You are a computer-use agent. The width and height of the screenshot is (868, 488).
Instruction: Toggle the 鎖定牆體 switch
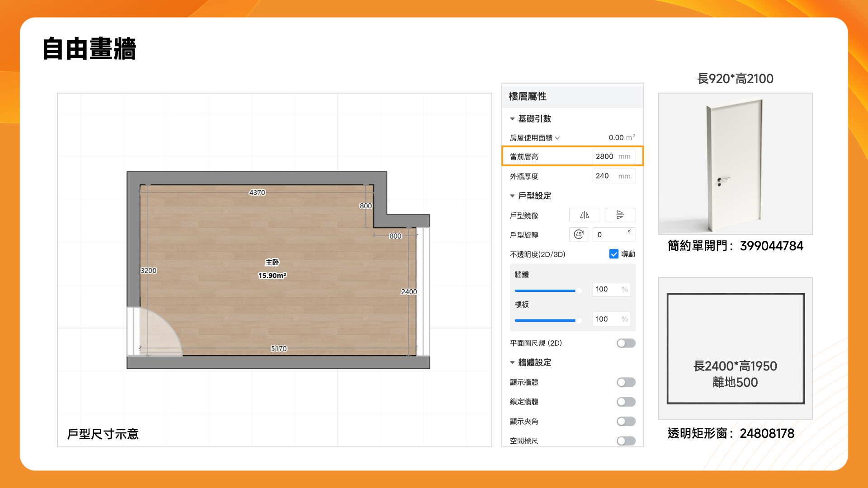[x=626, y=402]
